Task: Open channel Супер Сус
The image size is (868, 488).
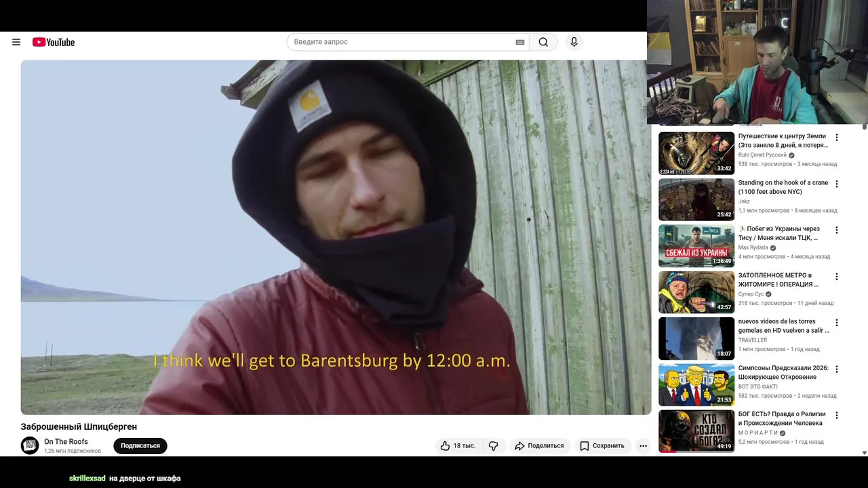Action: tap(751, 294)
